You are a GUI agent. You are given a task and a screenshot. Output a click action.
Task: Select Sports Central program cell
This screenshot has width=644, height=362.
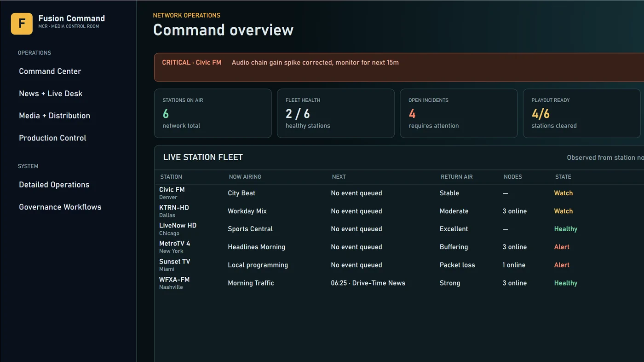pos(250,229)
